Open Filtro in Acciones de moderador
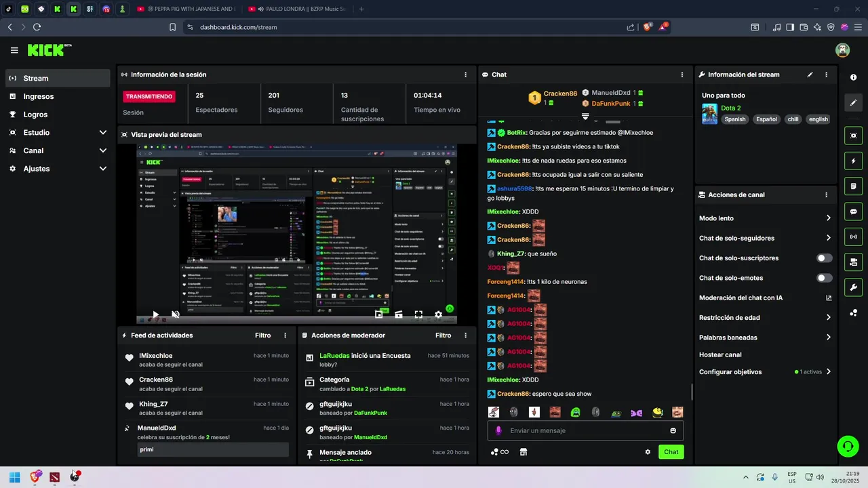This screenshot has height=488, width=868. 443,335
